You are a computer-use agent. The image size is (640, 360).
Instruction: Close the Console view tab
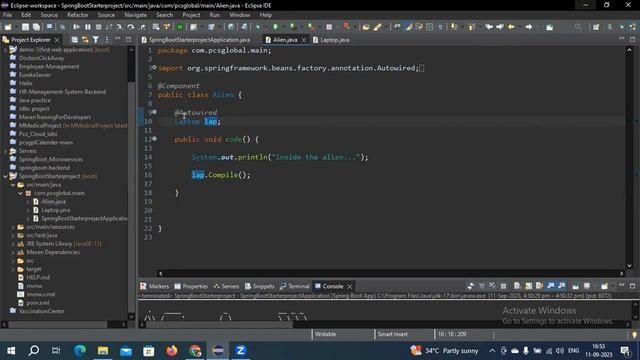click(349, 287)
